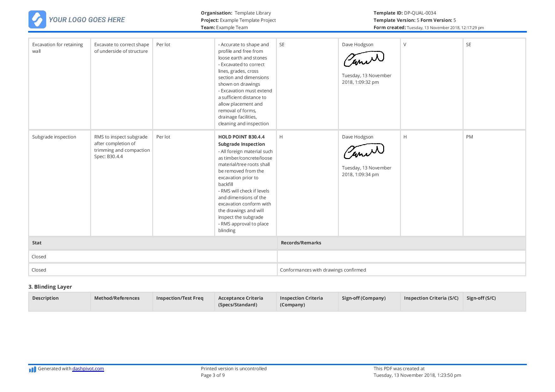555x392 pixels.
Task: Click the signature in the Excavation row
Action: coord(364,59)
